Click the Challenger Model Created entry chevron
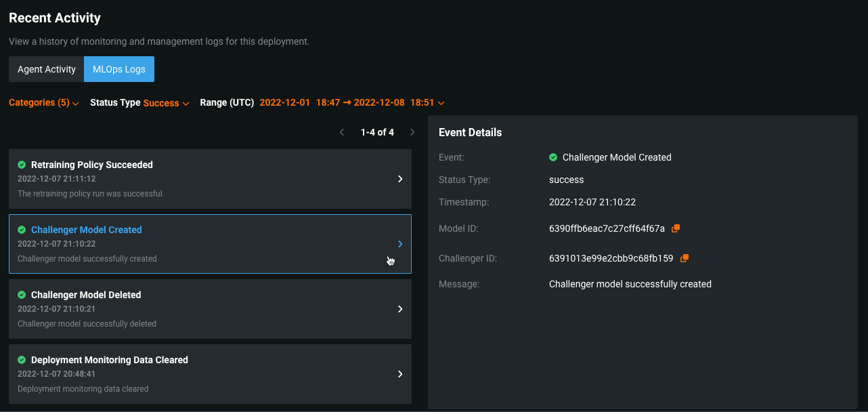 point(400,244)
